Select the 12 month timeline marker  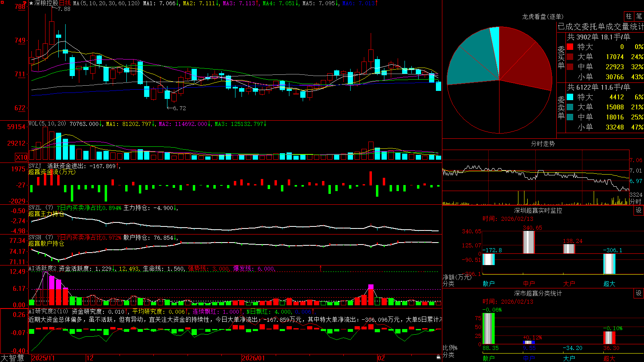90,358
